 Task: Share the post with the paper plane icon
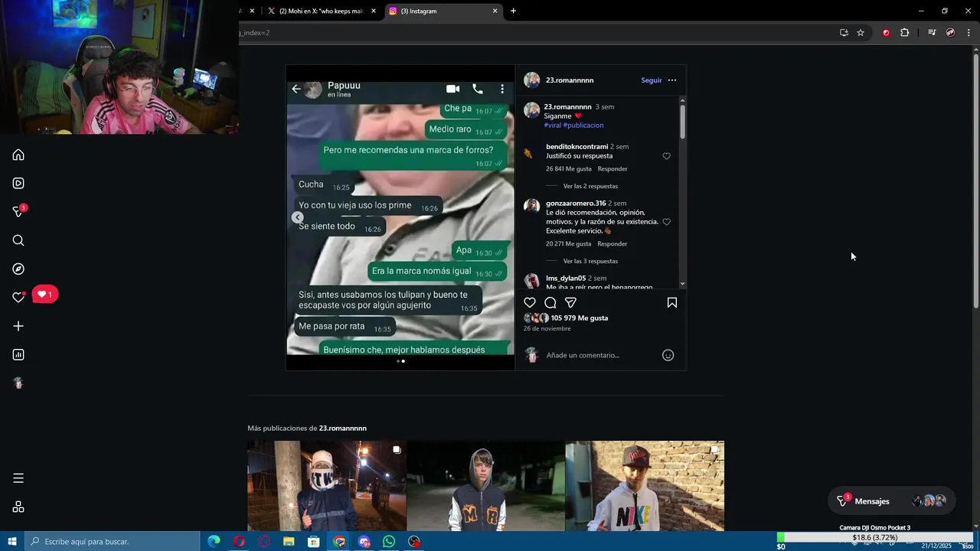click(x=570, y=302)
